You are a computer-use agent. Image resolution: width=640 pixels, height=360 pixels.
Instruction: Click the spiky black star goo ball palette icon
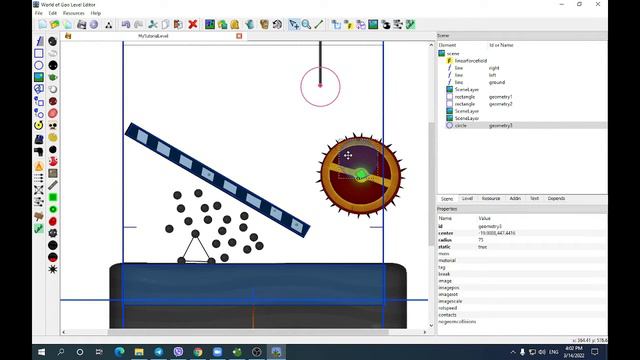click(53, 269)
